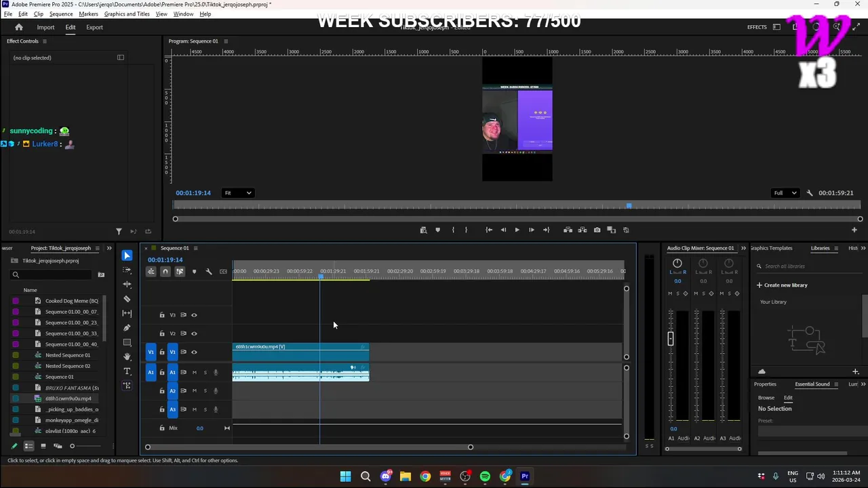Image resolution: width=868 pixels, height=488 pixels.
Task: Click Mark In bracket button
Action: 453,230
